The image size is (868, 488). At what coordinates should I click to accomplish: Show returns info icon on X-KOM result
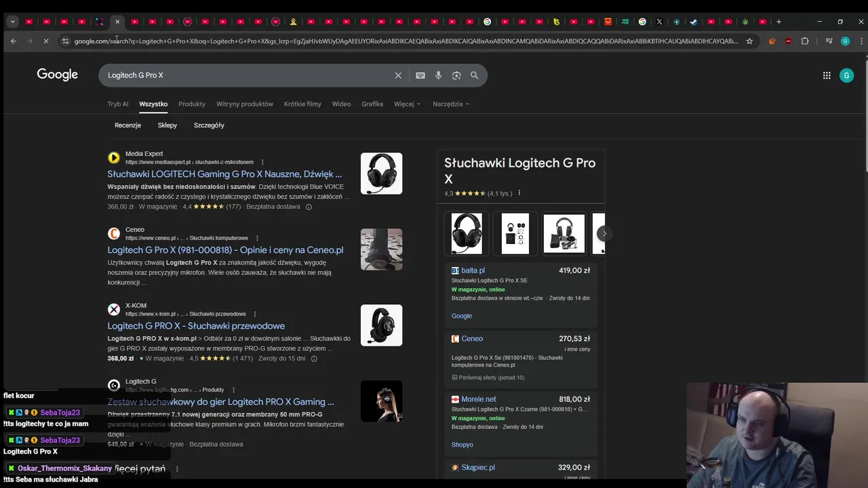[x=314, y=359]
